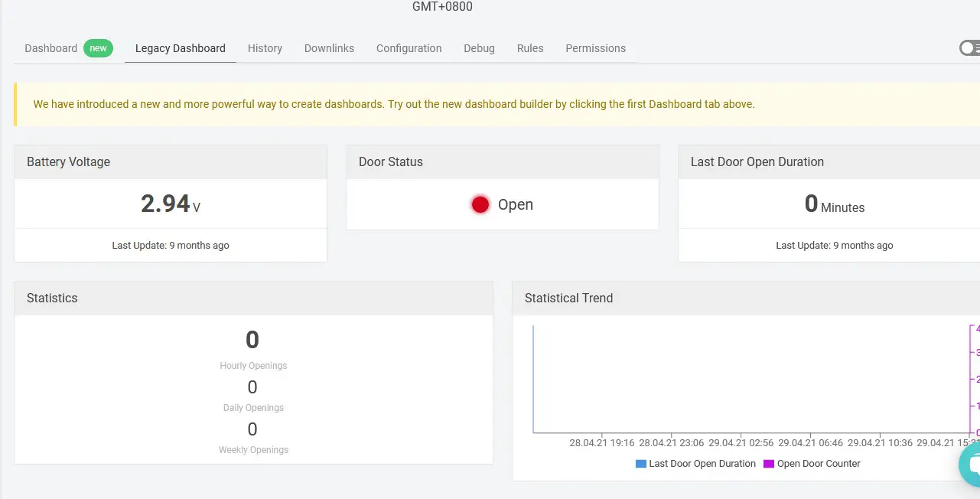Click the purple Open Door Counter swatch
980x499 pixels.
coord(769,464)
